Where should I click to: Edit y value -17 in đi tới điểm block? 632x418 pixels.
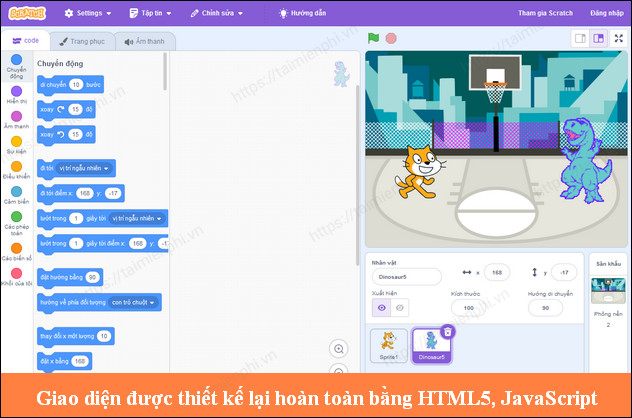point(113,193)
